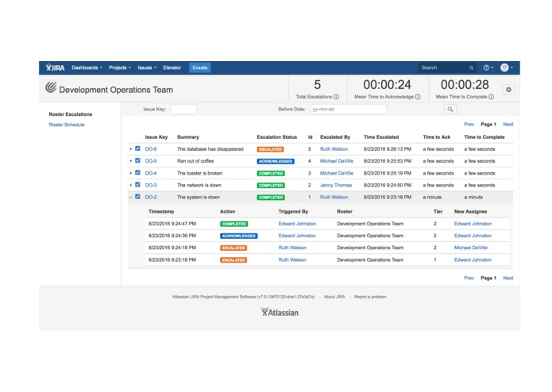Click time escalated 8/23/2016 9:26:13 PM
This screenshot has height=392, width=552.
click(x=388, y=149)
